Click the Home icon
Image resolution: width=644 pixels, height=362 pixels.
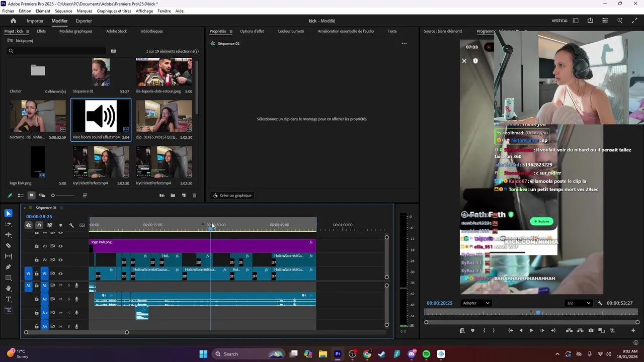(13, 21)
